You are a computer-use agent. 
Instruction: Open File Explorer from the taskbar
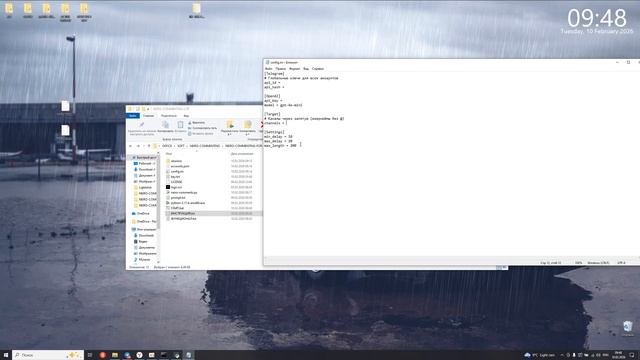pos(115,355)
